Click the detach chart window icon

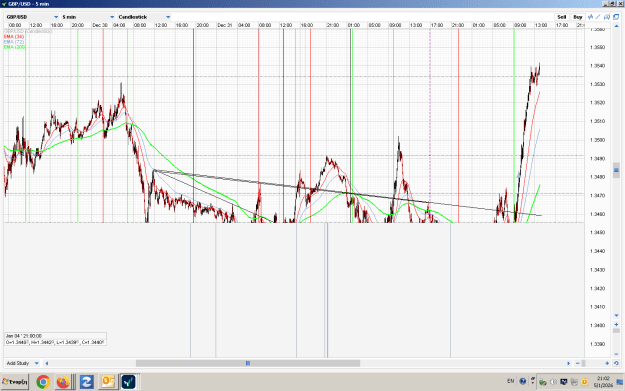(x=616, y=17)
